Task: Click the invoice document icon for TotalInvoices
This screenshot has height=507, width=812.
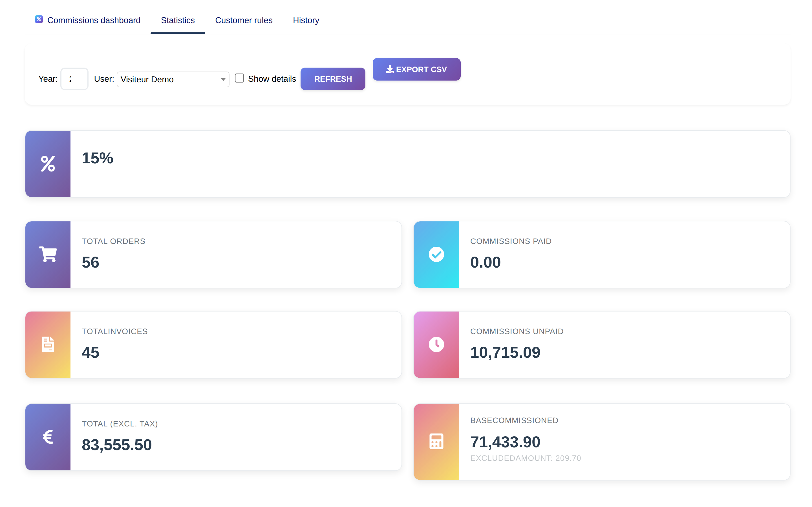Action: (48, 344)
